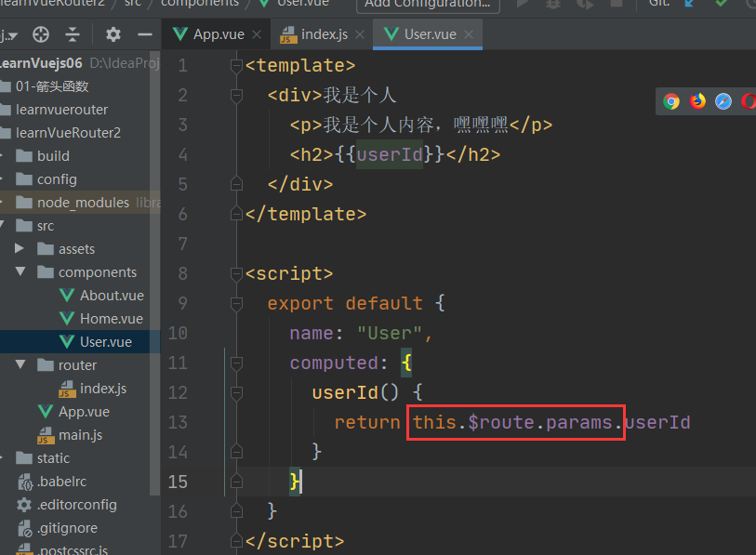
Task: Click line number 13 in gutter
Action: [178, 422]
